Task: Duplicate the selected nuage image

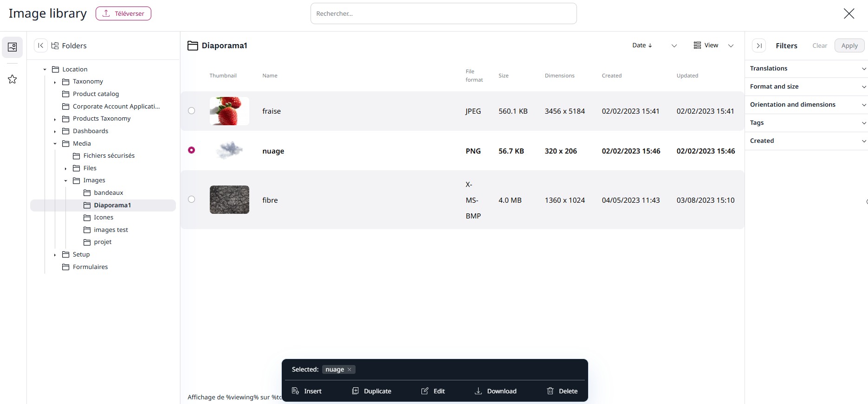Action: (371, 391)
